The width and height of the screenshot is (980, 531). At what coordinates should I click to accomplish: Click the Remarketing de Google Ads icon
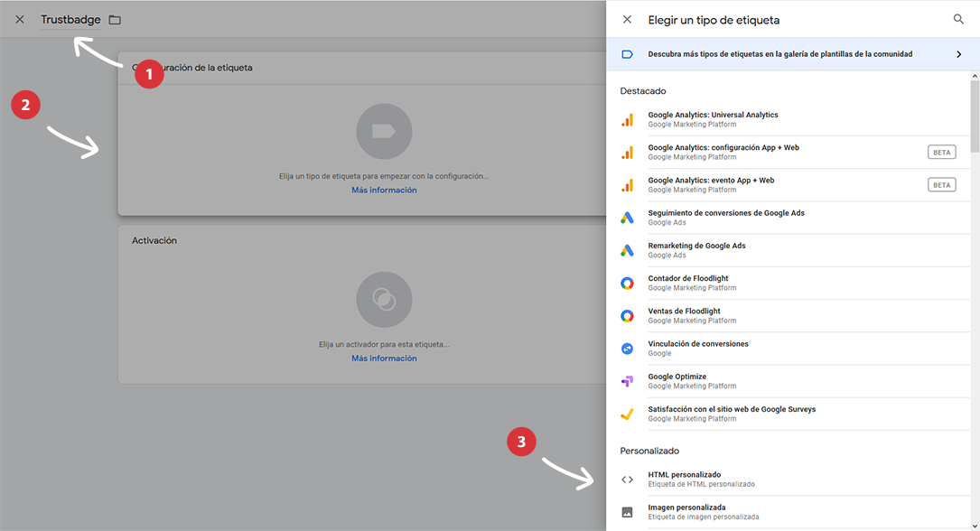627,250
